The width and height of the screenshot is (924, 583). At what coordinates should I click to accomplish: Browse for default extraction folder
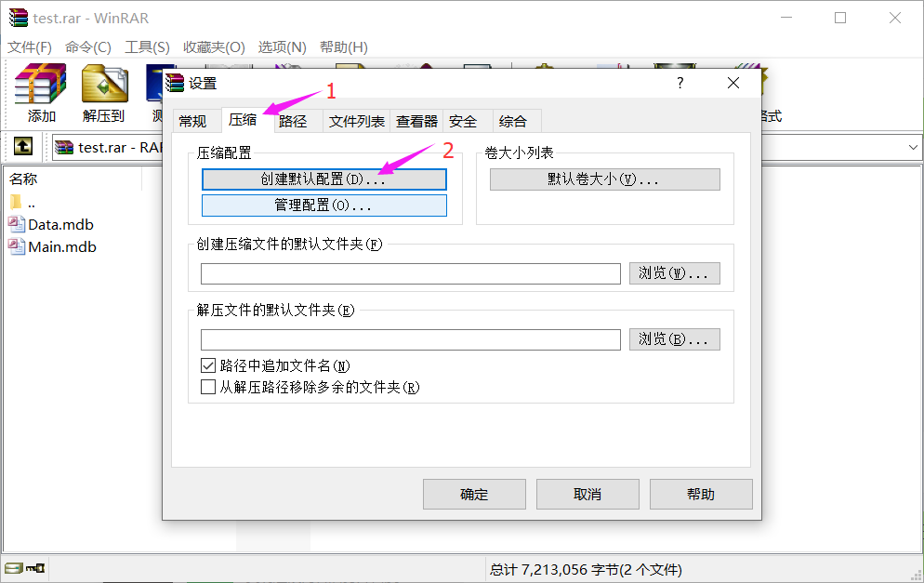pyautogui.click(x=675, y=339)
